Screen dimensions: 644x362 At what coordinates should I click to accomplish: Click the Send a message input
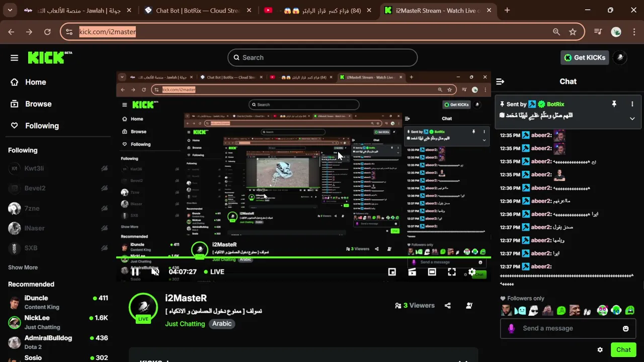pyautogui.click(x=569, y=328)
